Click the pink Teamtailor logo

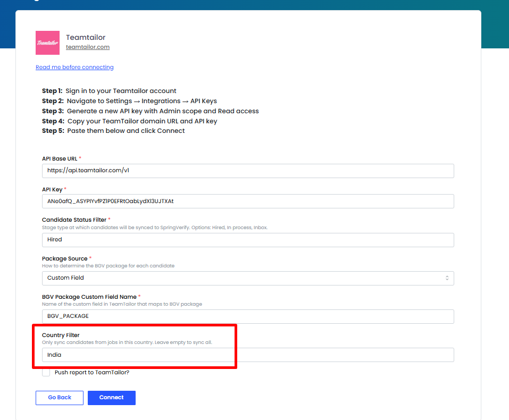tap(47, 43)
